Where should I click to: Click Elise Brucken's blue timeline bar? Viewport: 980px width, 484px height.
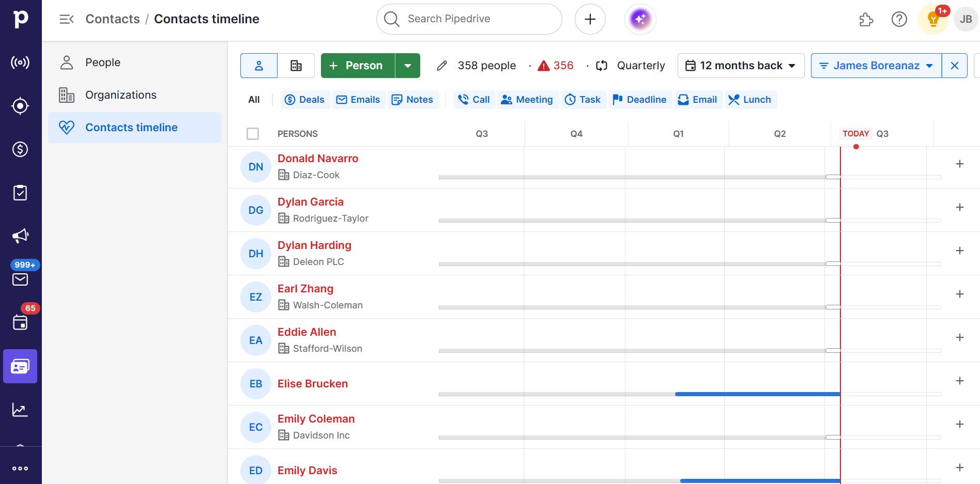[757, 394]
